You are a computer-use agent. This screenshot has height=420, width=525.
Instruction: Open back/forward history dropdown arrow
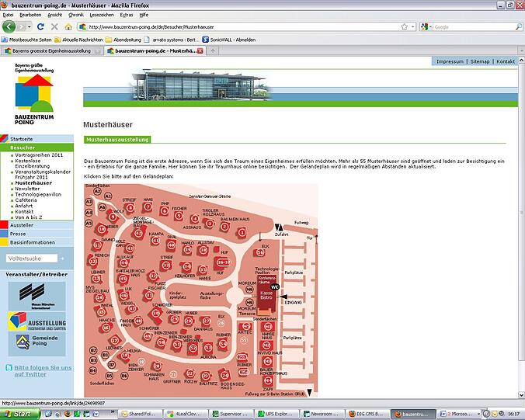(x=30, y=26)
